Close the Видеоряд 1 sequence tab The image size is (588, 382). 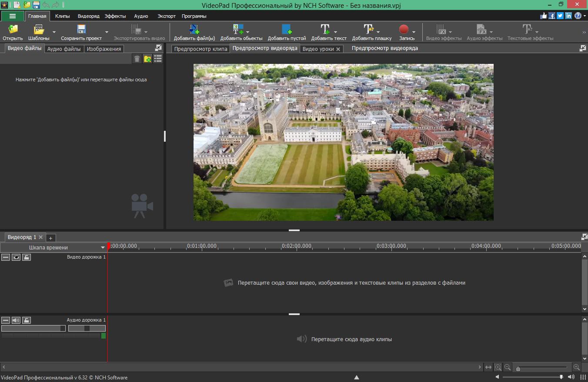click(x=41, y=237)
